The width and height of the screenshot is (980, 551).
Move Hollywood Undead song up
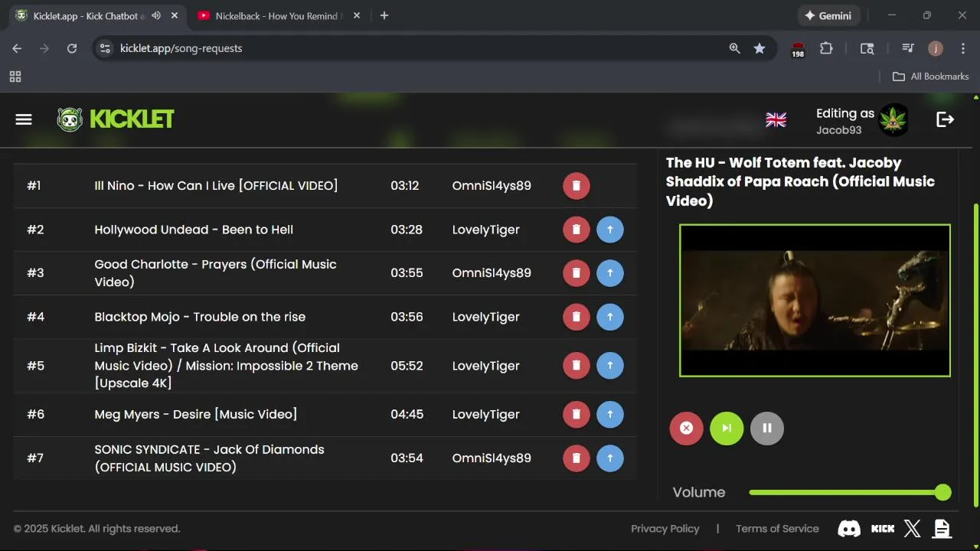(x=610, y=230)
